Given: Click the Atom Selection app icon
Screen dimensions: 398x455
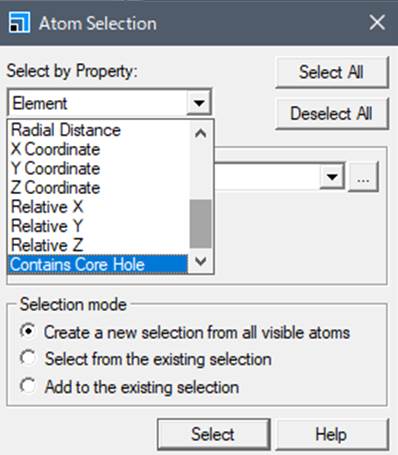Looking at the screenshot, I should coord(19,22).
